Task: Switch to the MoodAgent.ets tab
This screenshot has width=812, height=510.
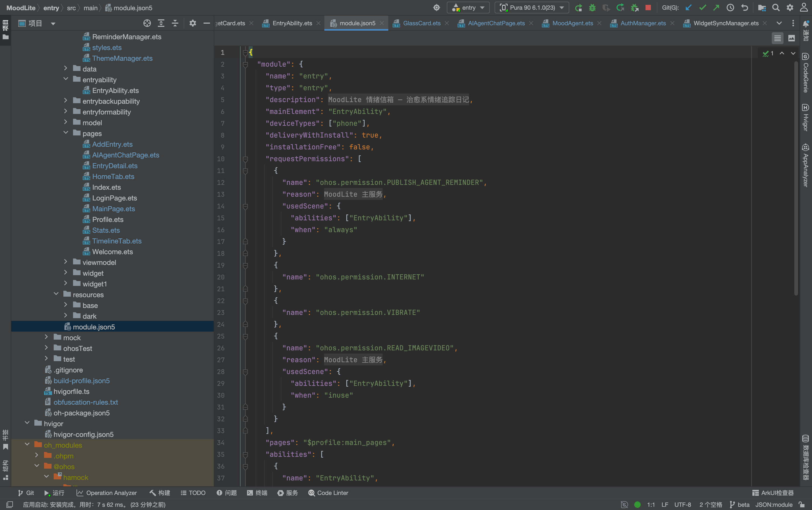Action: (x=572, y=23)
